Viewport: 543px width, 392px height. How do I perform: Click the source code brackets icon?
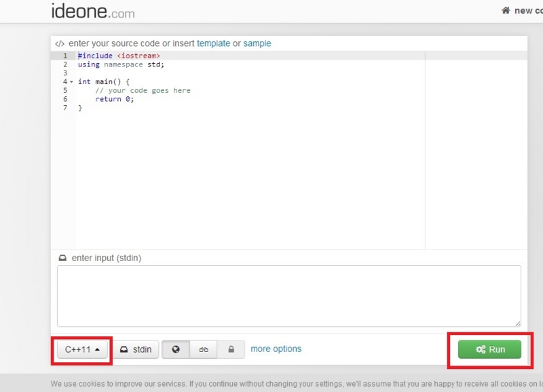pos(60,44)
